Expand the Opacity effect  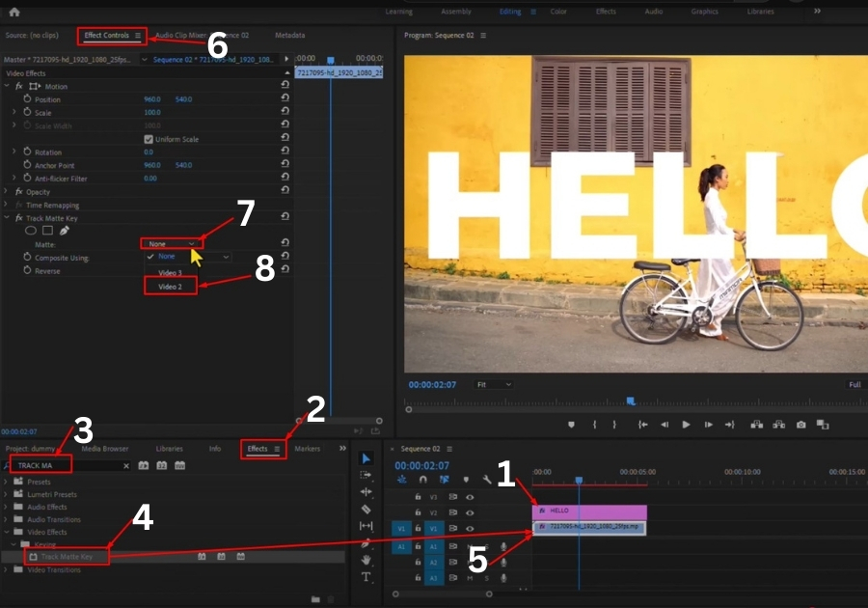7,191
